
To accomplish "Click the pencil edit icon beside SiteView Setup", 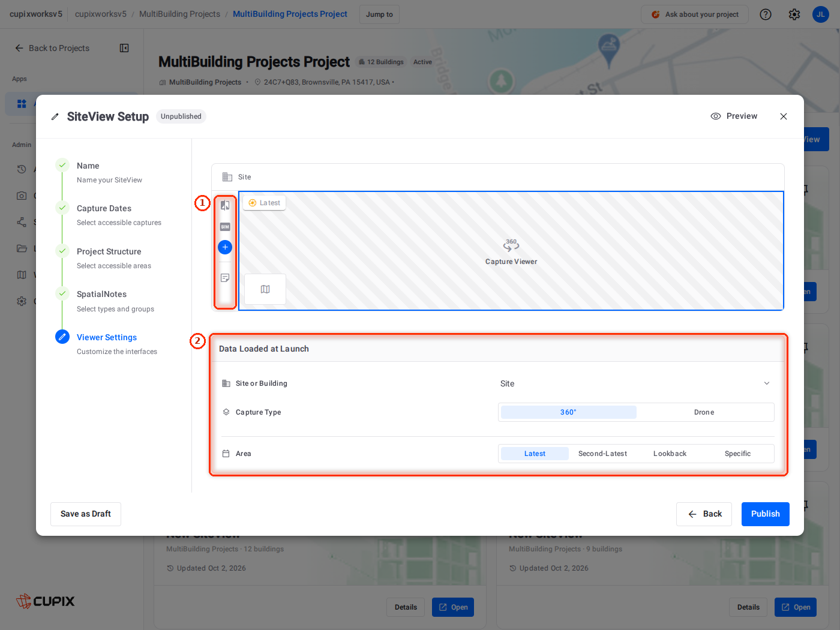I will coord(55,117).
